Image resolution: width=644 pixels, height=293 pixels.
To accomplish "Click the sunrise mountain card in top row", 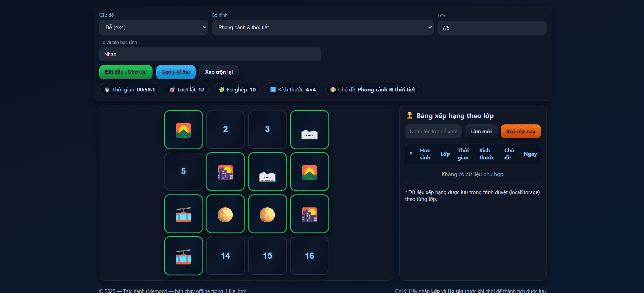I will (183, 130).
